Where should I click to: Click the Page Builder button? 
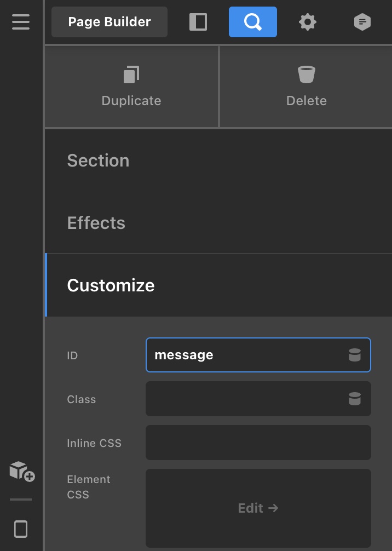coord(109,22)
